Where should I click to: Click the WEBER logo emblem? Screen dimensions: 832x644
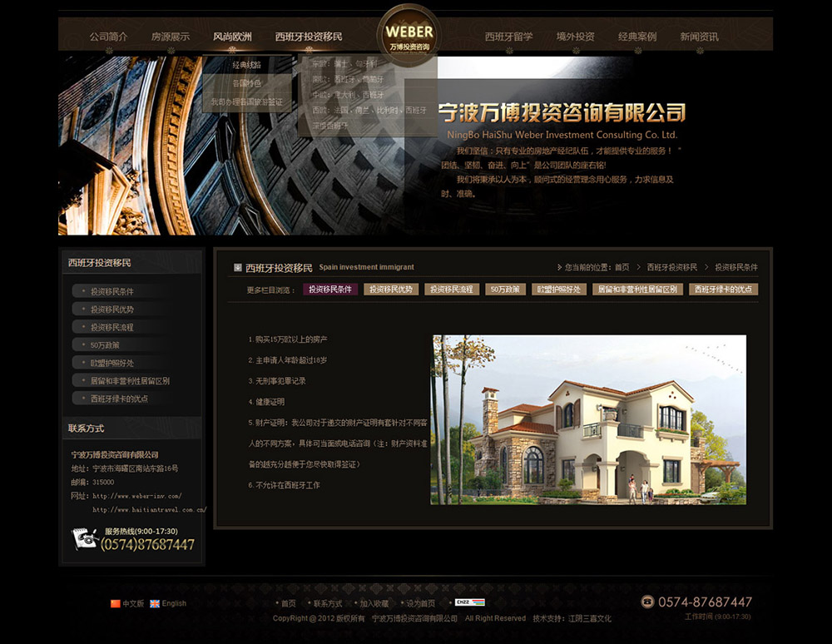point(409,33)
